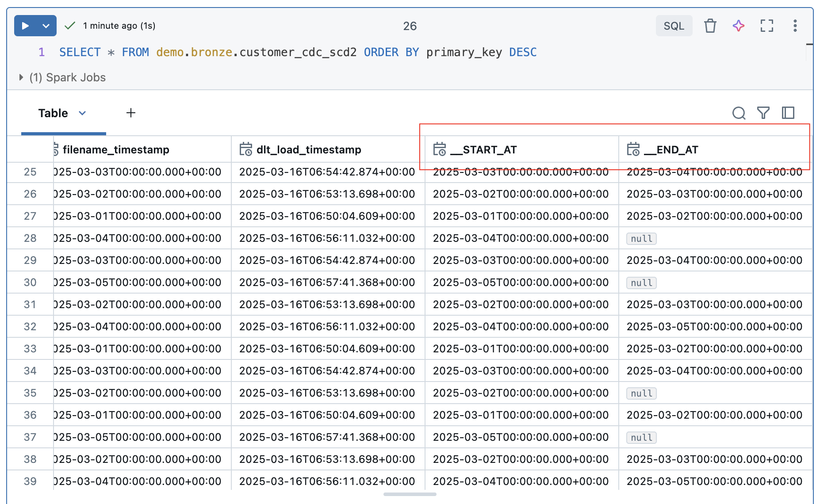Click the horizontal scrollbar under the table

coord(410,494)
